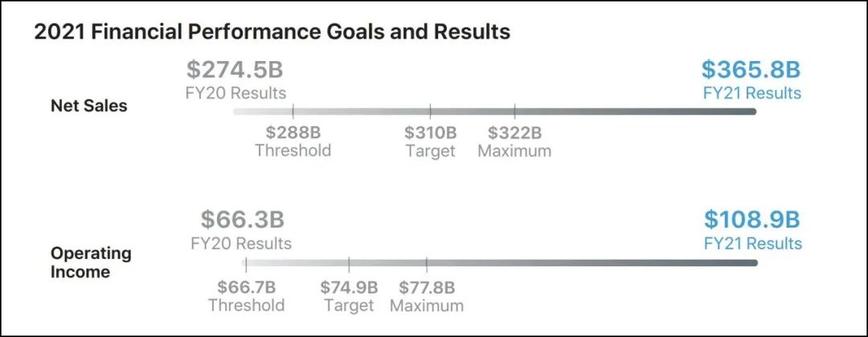The image size is (868, 337).
Task: Click the Operating Income progress bar
Action: [498, 263]
